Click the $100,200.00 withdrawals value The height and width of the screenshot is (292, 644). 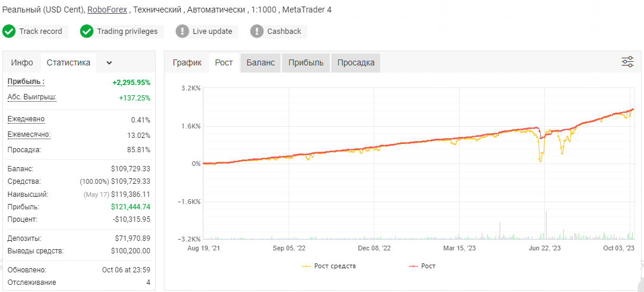[131, 251]
